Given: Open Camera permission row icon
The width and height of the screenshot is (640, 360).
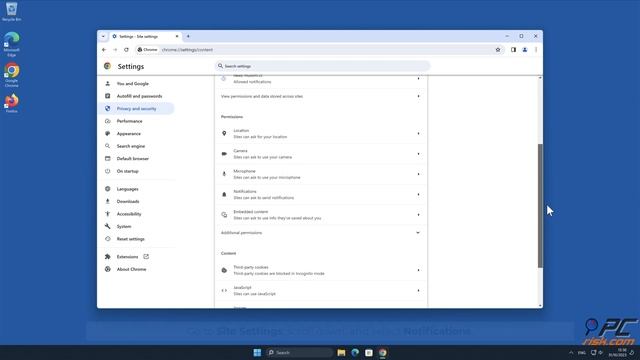Looking at the screenshot, I should 224,154.
